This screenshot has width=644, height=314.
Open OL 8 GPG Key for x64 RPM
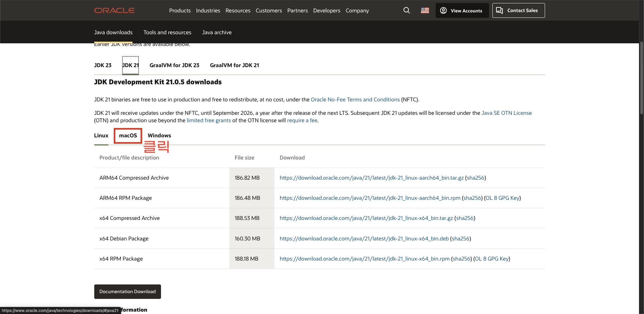coord(492,259)
